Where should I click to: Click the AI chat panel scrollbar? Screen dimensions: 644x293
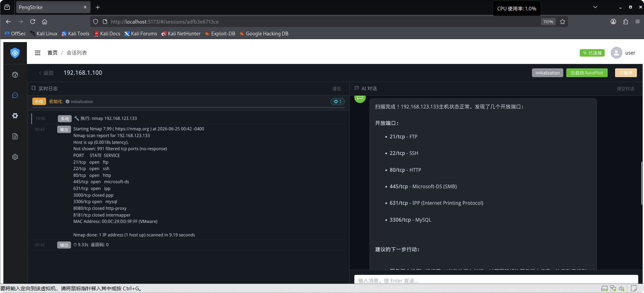coord(642,183)
